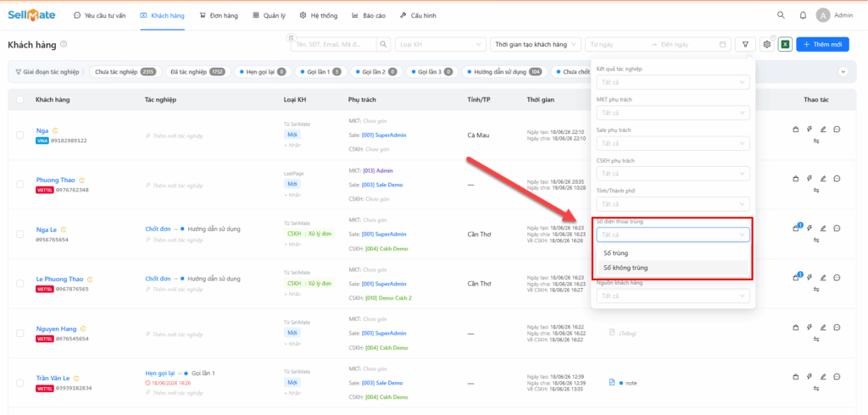This screenshot has width=868, height=415.
Task: Click the transfer arrows icon for Nga Le
Action: click(816, 240)
